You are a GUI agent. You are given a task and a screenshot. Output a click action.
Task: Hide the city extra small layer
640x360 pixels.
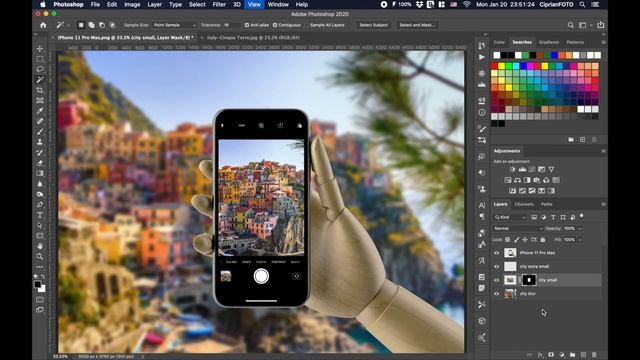(x=496, y=267)
